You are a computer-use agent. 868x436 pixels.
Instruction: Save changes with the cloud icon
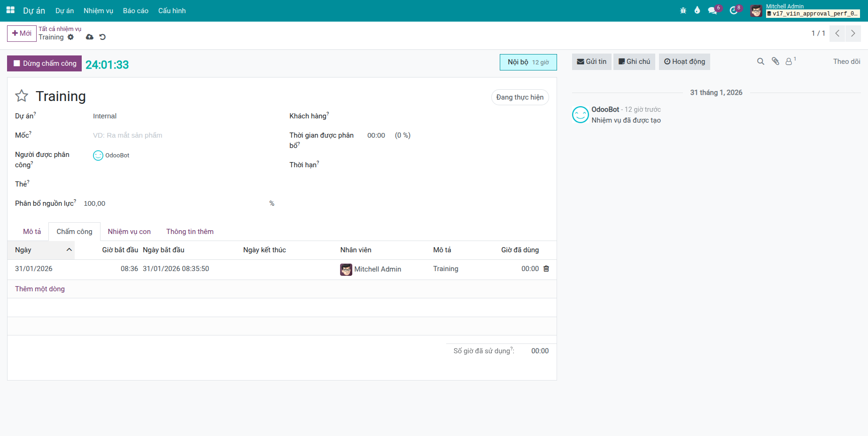(x=90, y=37)
